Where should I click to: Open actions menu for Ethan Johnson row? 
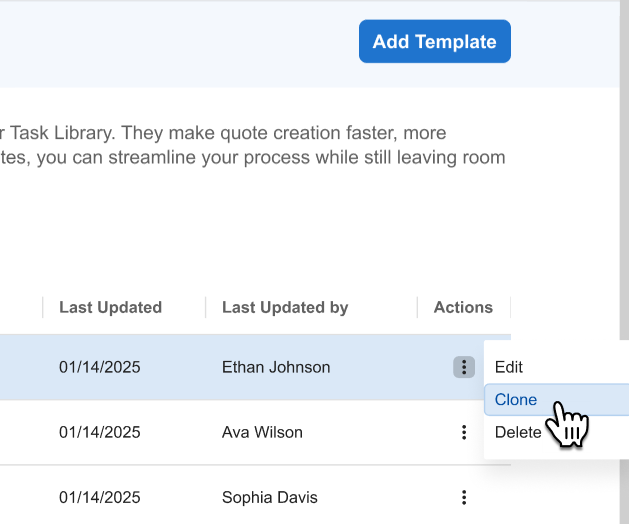(464, 367)
